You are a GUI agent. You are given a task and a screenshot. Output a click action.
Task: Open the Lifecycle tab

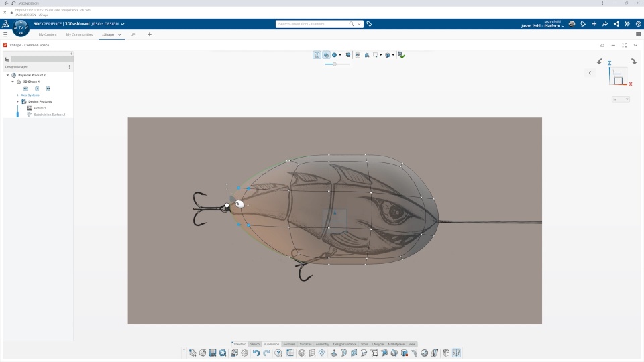pos(378,344)
